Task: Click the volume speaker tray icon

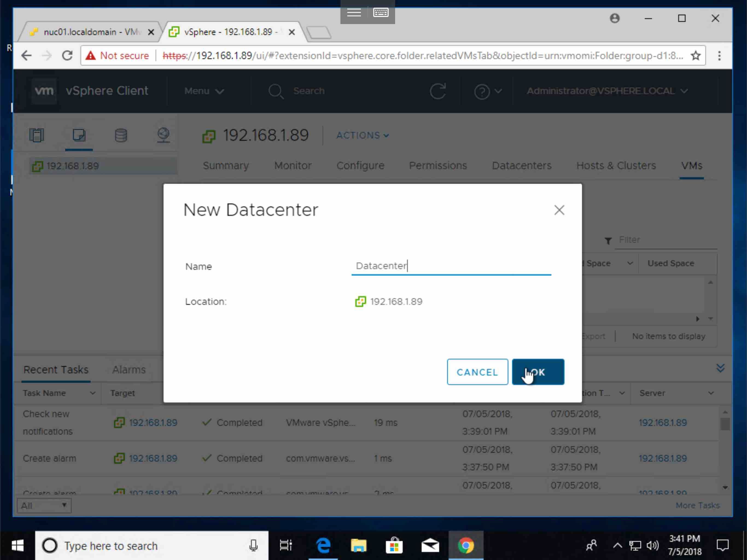Action: point(652,546)
